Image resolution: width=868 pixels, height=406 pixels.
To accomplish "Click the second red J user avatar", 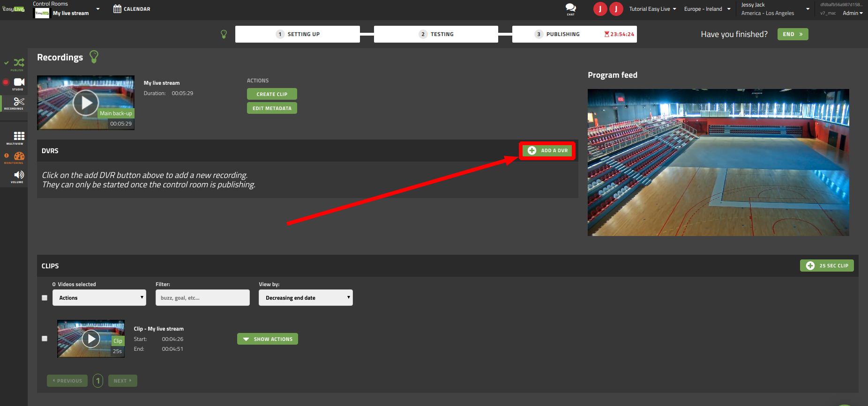I will click(616, 9).
